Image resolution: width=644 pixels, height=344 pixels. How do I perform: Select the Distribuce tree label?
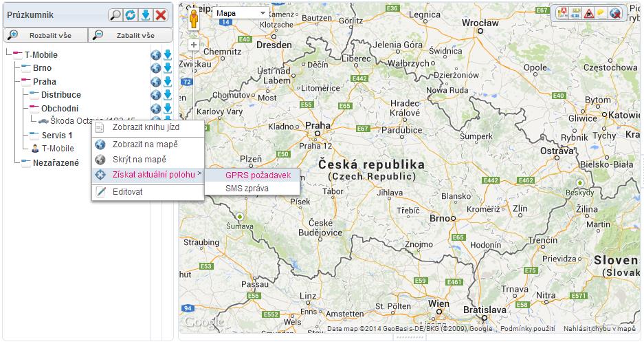click(61, 95)
